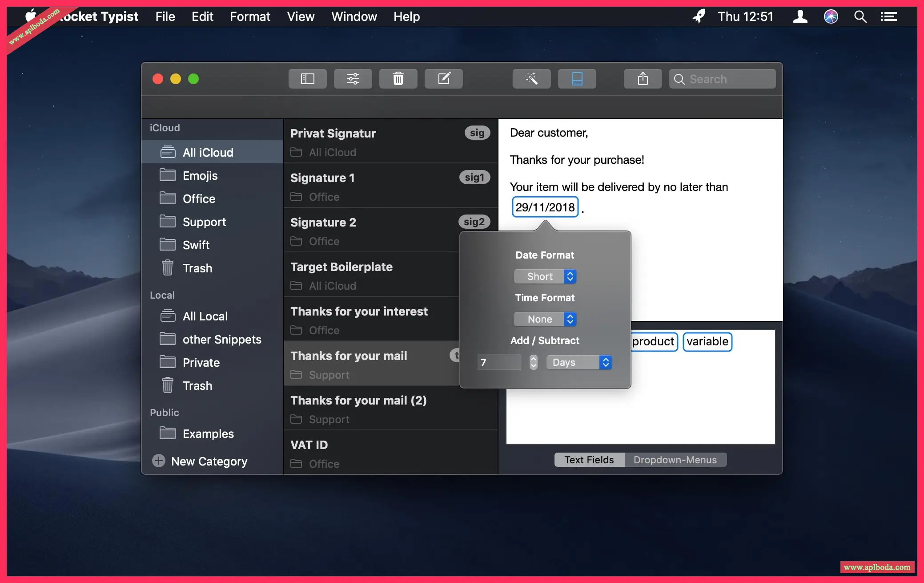Toggle the blue bottom panel button
The width and height of the screenshot is (924, 583).
click(x=577, y=79)
